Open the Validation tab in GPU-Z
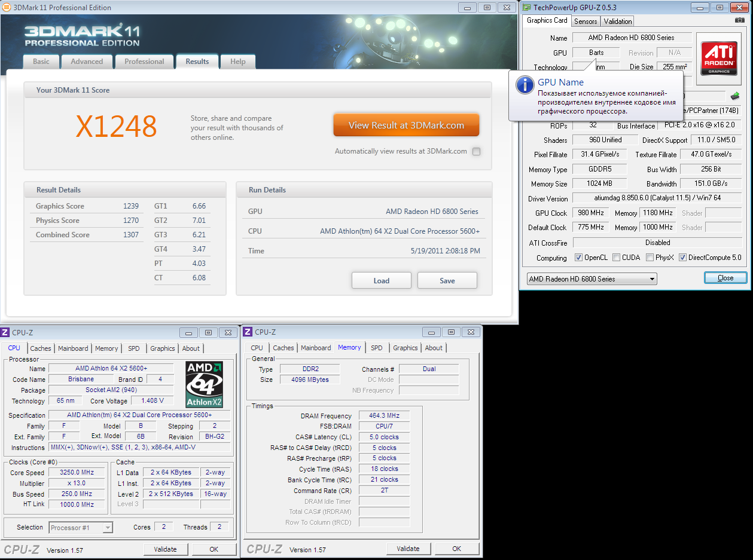The image size is (753, 560). 618,22
